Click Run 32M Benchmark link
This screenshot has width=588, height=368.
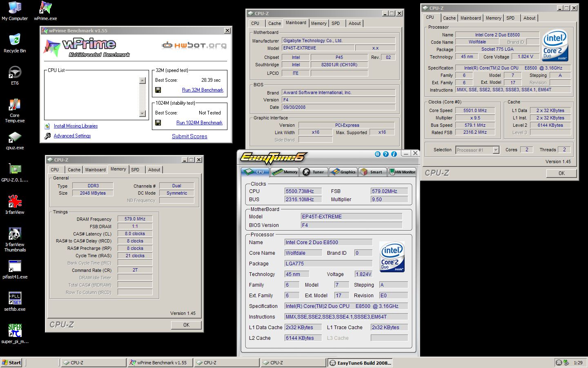click(x=203, y=90)
